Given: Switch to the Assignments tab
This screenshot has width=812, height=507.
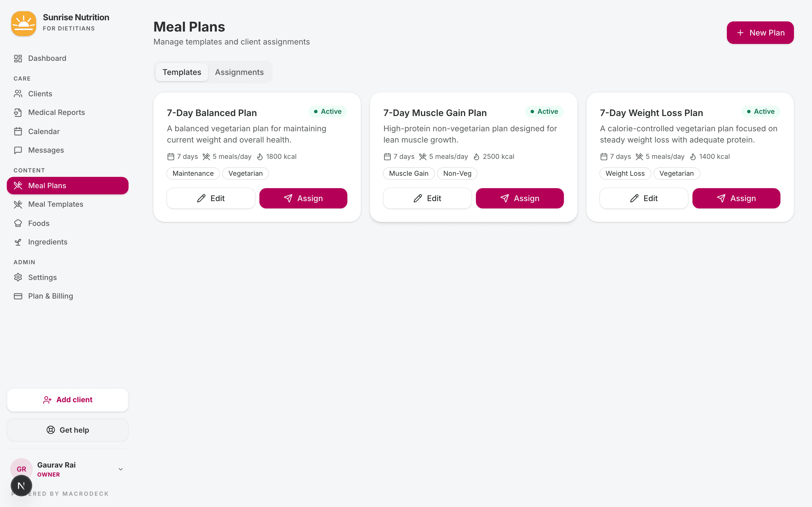Looking at the screenshot, I should [x=239, y=72].
